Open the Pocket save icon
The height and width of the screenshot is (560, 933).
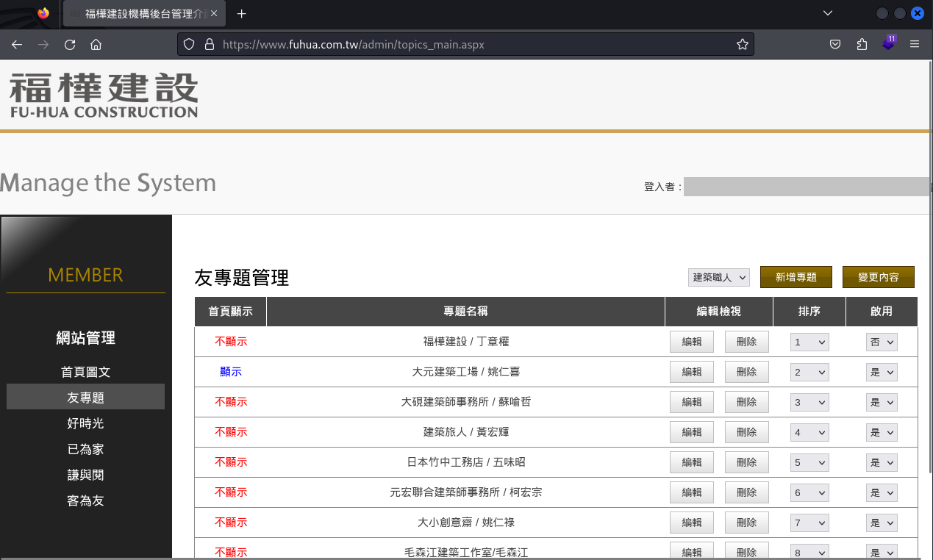(835, 44)
